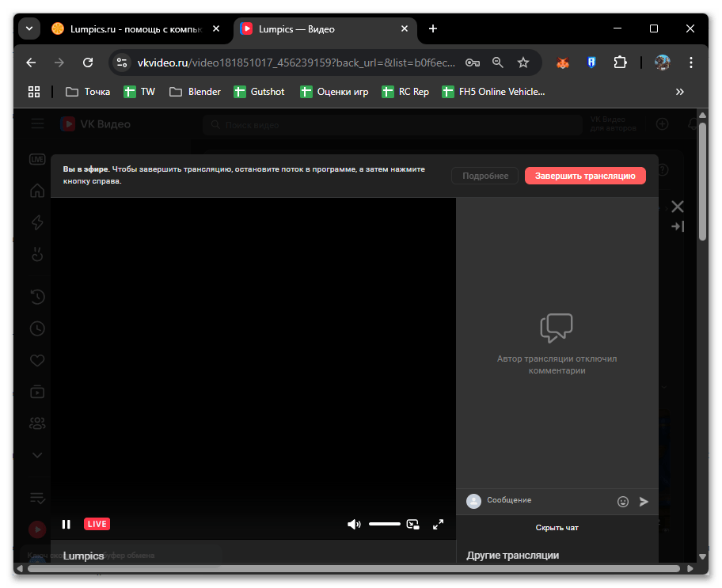722x588 pixels.
Task: Click the Завершить трансляцию button
Action: point(585,176)
